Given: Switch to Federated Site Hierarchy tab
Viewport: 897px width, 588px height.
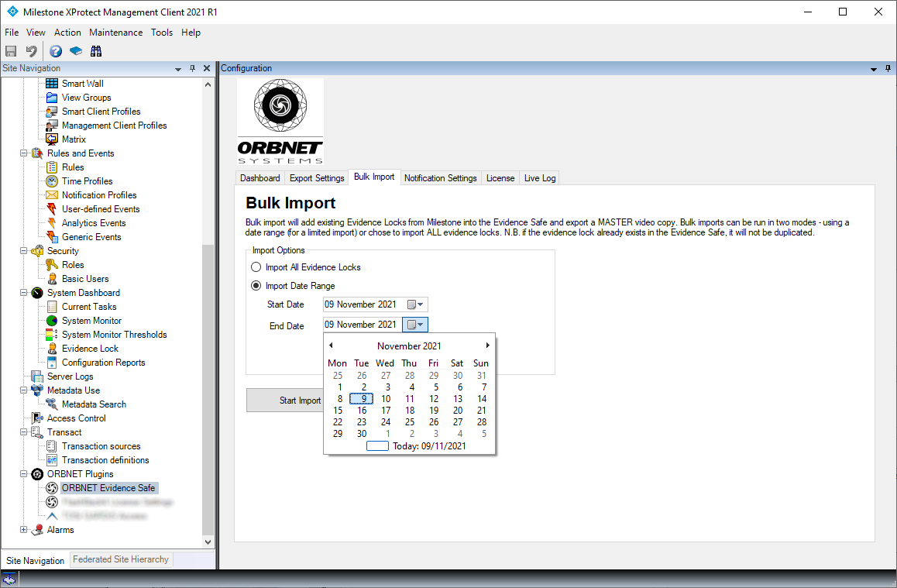Looking at the screenshot, I should coord(121,559).
